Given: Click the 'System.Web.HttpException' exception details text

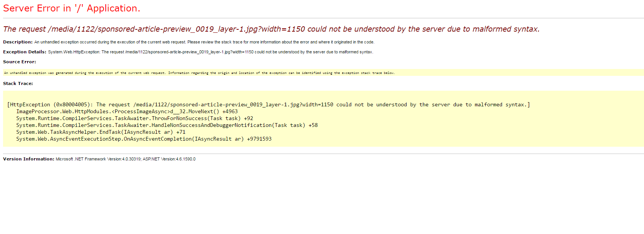Looking at the screenshot, I should (x=211, y=52).
